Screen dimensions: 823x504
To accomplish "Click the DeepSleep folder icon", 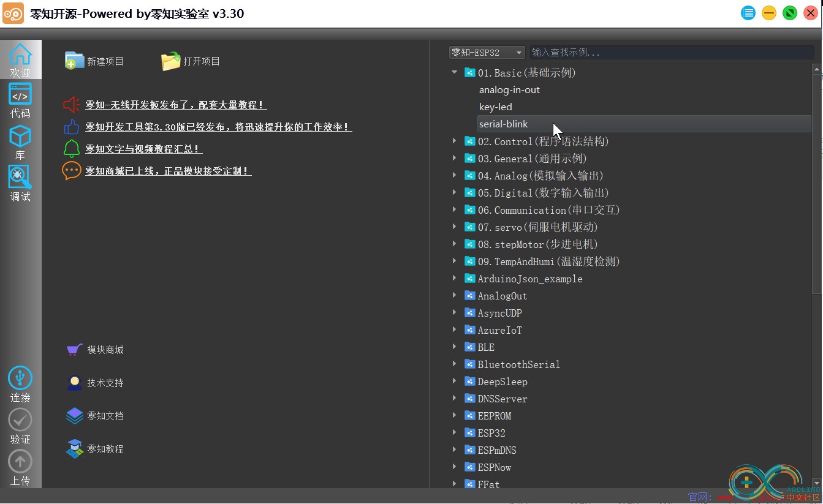I will (x=470, y=382).
